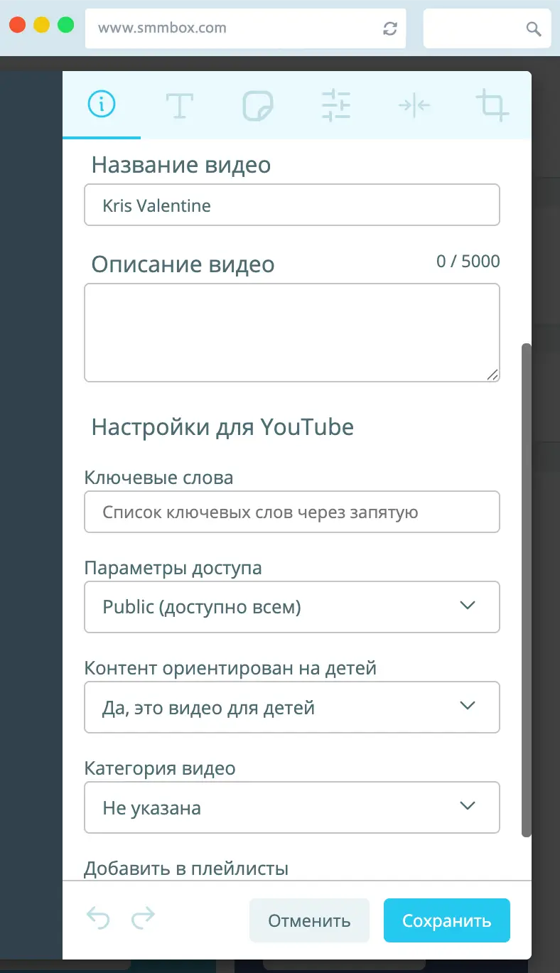The image size is (560, 973).
Task: Click the 'Добавить в плейлисты' label
Action: (x=186, y=869)
